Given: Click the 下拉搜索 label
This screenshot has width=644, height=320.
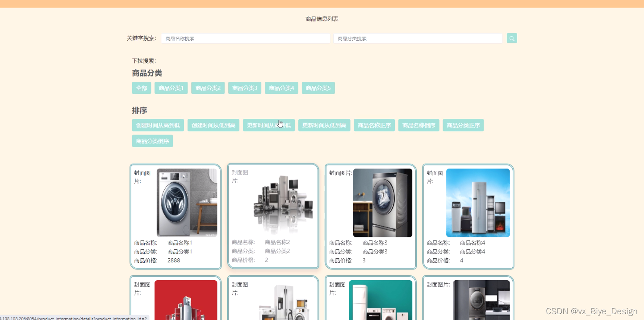Looking at the screenshot, I should (144, 61).
